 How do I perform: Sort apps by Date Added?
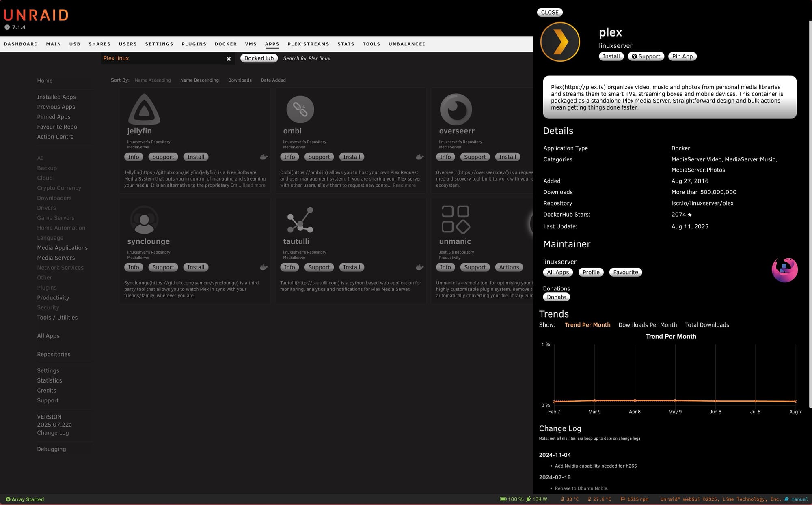coord(273,80)
